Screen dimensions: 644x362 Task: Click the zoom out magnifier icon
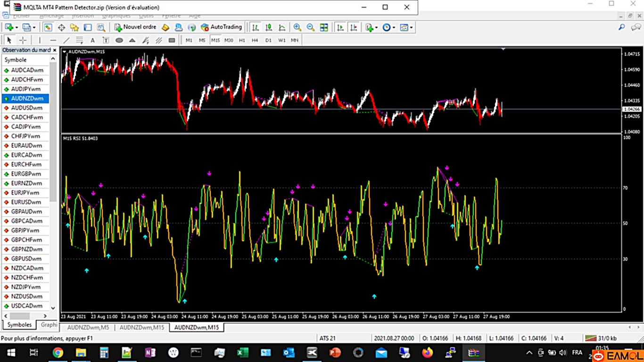(x=310, y=27)
